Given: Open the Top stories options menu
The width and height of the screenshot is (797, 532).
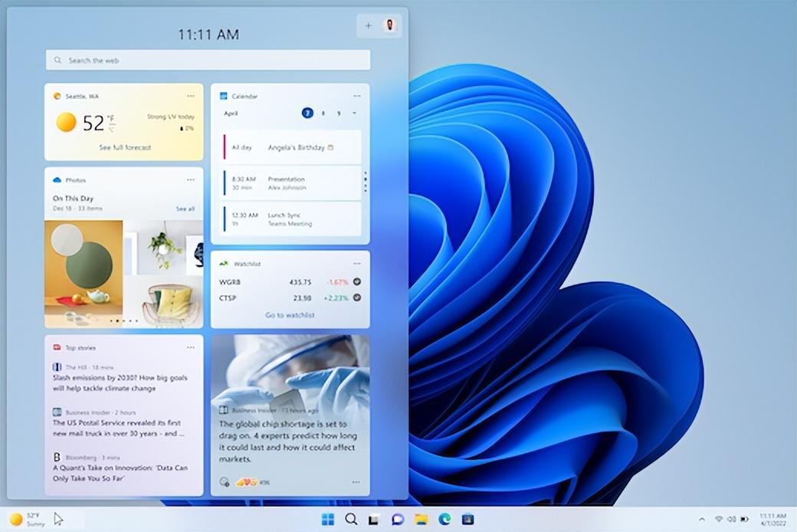Looking at the screenshot, I should pos(191,347).
